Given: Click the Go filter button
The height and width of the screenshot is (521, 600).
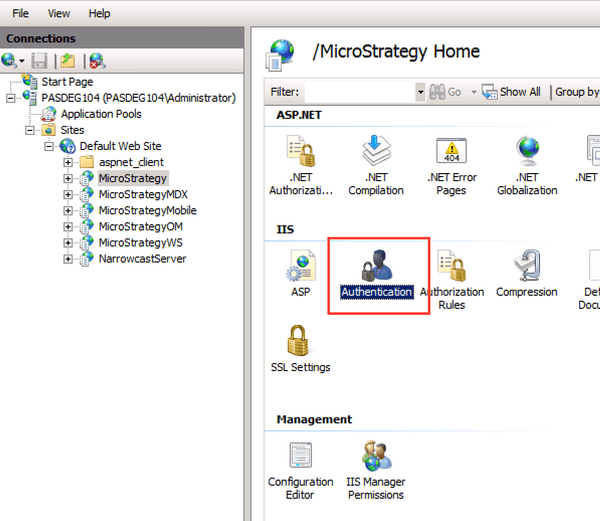Looking at the screenshot, I should coord(445,92).
